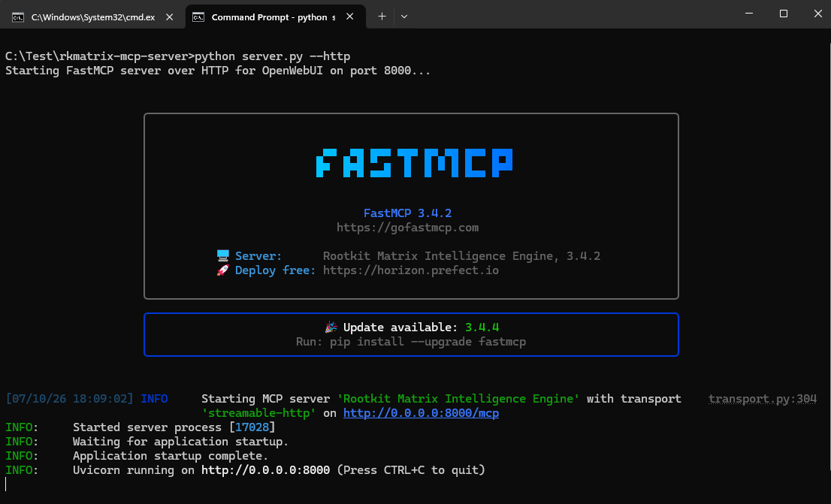Screen dimensions: 831x504
Task: Click the timestamp '[07/10/26 18:09:02]'
Action: 69,399
